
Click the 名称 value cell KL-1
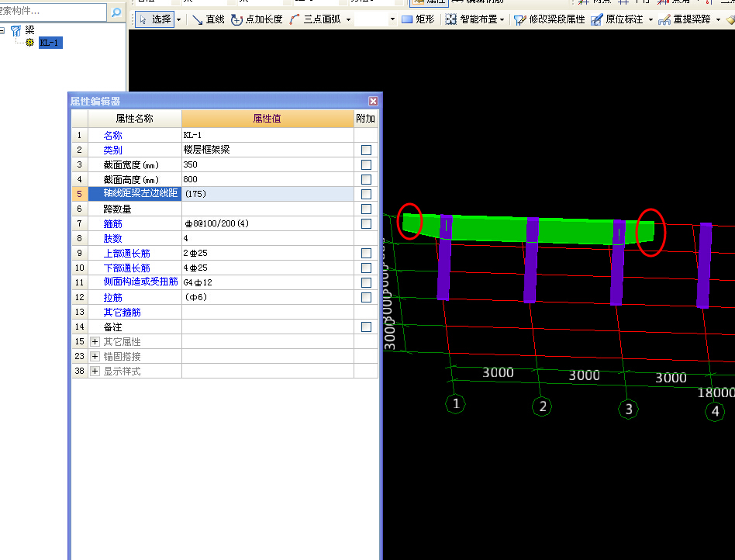tap(267, 135)
